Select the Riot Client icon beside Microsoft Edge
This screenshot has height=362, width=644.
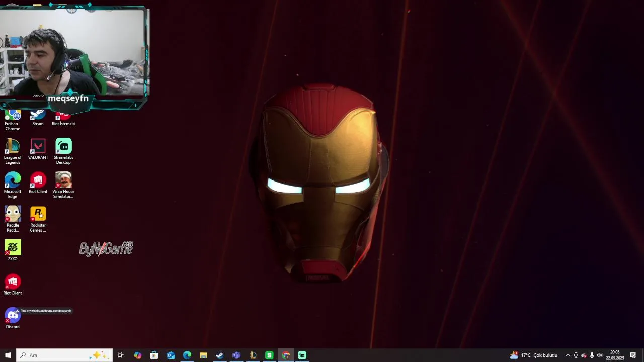click(38, 183)
